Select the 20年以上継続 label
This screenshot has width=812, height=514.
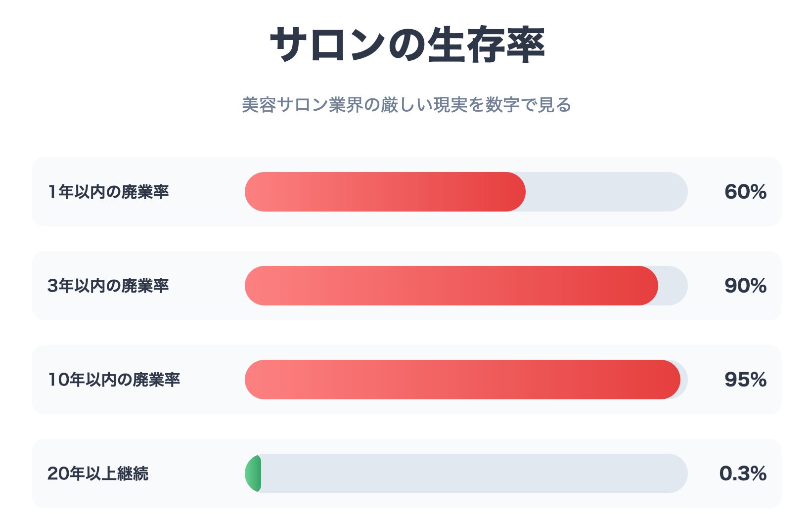pos(98,473)
